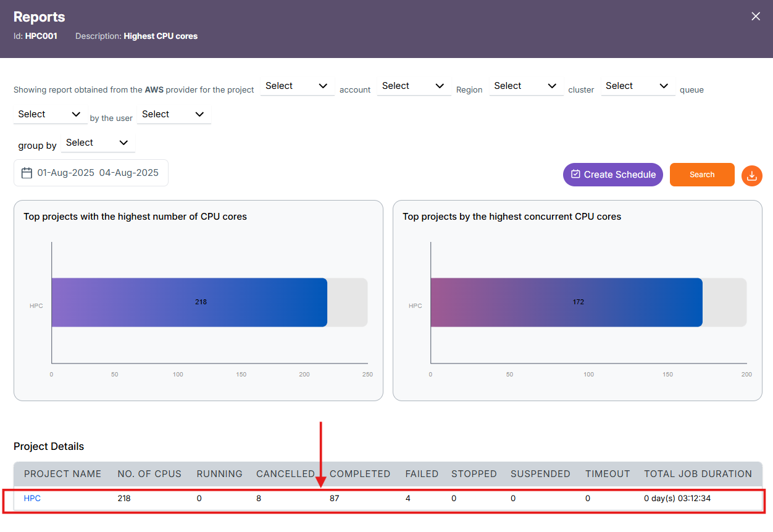Click the PROJECT NAME column header
The image size is (773, 532).
click(62, 474)
